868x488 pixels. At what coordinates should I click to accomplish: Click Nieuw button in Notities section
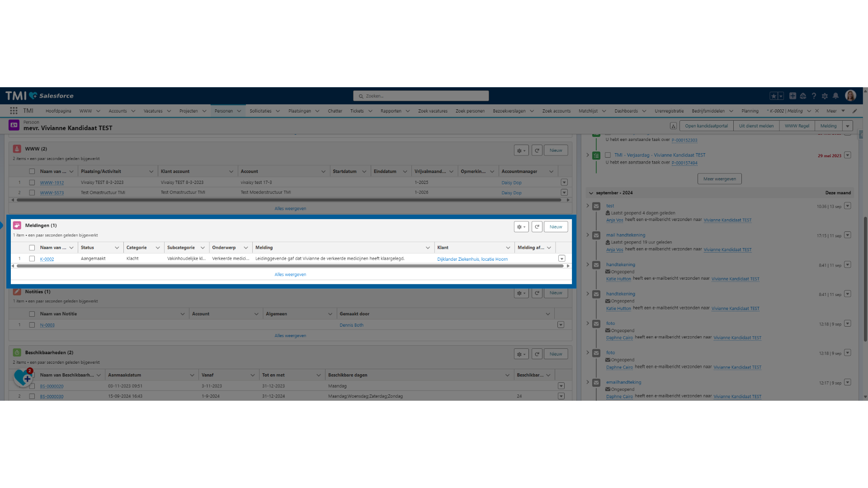tap(555, 292)
